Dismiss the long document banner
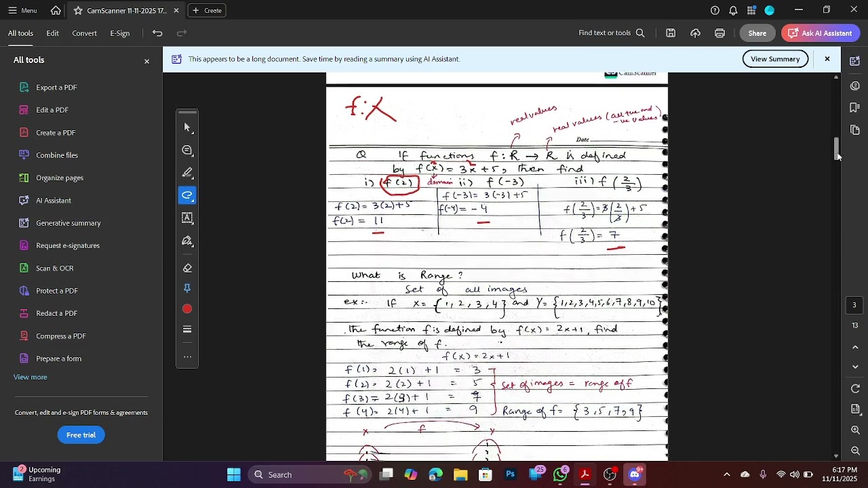This screenshot has height=488, width=868. click(827, 59)
